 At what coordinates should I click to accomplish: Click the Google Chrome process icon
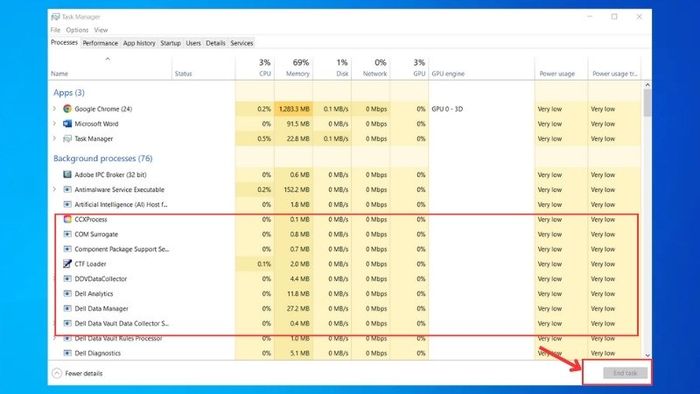[x=67, y=108]
